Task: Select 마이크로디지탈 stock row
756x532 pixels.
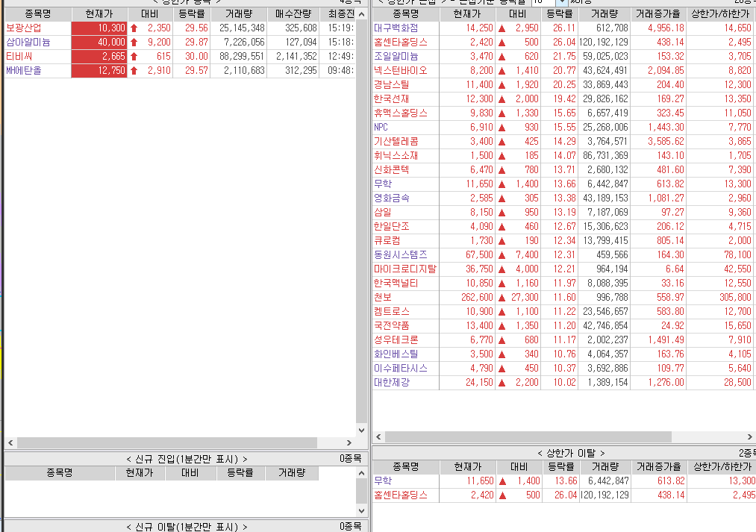Action: 405,269
